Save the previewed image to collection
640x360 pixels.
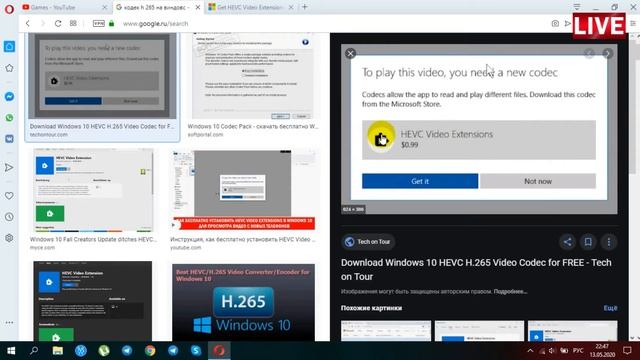pos(588,242)
